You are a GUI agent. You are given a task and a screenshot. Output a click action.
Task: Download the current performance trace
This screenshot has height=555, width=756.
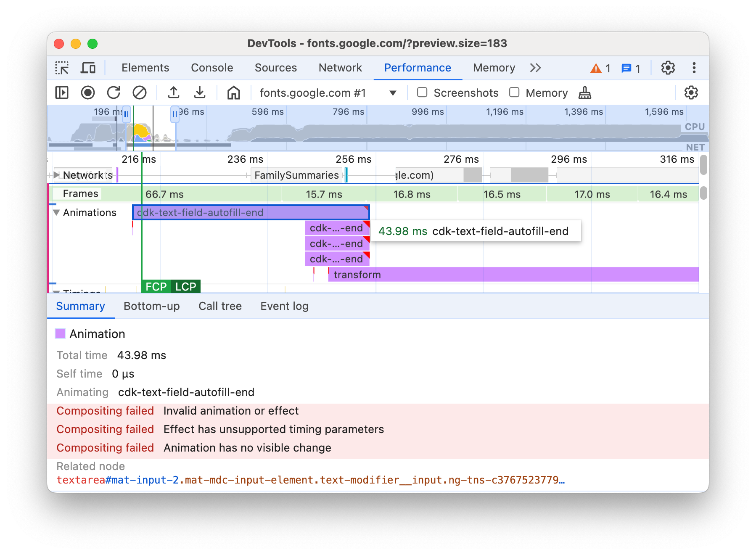coord(200,92)
